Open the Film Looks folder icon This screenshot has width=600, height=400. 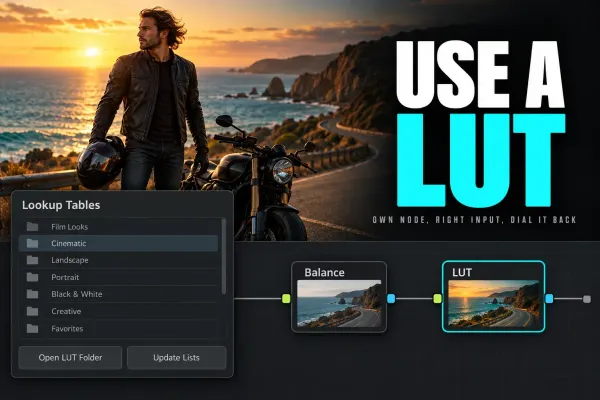[33, 227]
